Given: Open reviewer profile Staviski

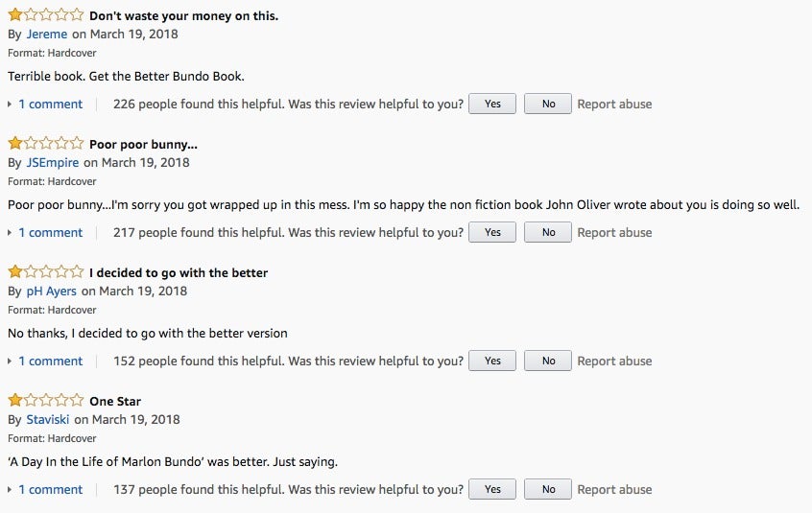Looking at the screenshot, I should point(48,419).
